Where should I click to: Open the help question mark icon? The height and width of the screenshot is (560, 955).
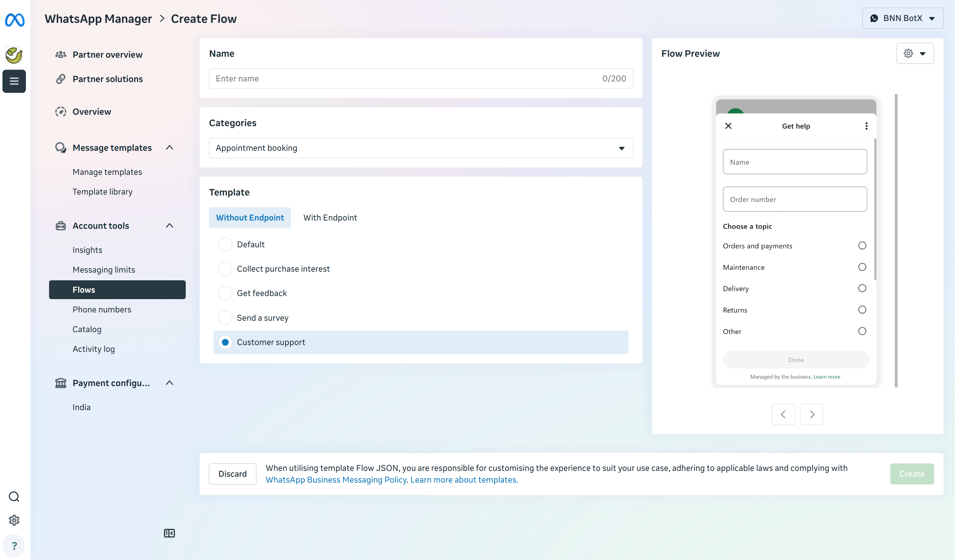coord(14,546)
